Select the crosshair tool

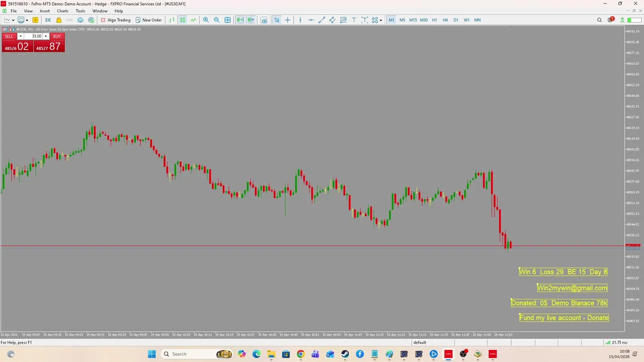pyautogui.click(x=288, y=20)
